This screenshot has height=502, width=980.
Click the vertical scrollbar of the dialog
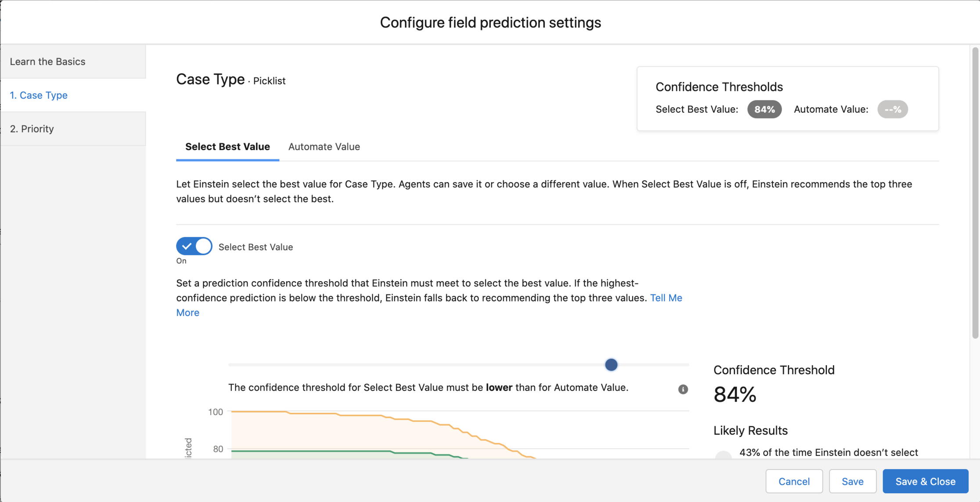click(975, 193)
